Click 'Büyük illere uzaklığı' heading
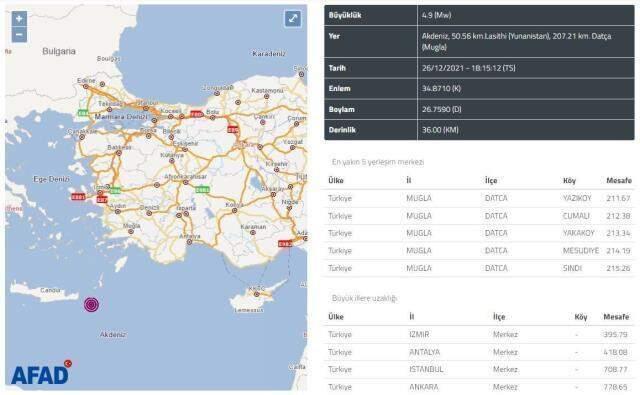640x395 pixels. 364,298
